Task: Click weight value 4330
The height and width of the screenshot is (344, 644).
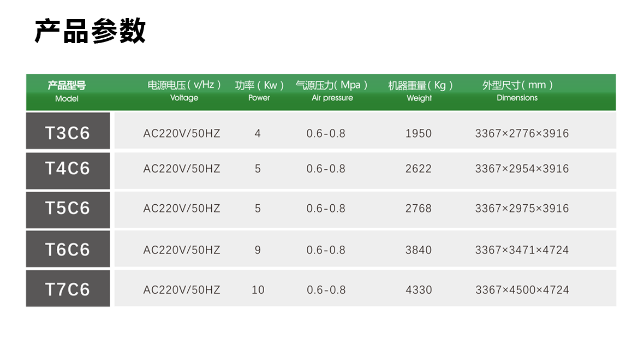Action: click(419, 290)
